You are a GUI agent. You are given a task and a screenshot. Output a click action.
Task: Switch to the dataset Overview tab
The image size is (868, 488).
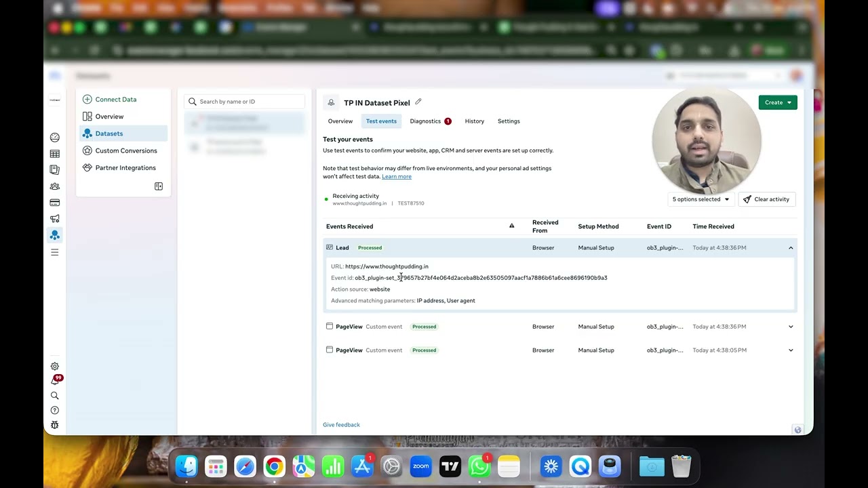(340, 121)
